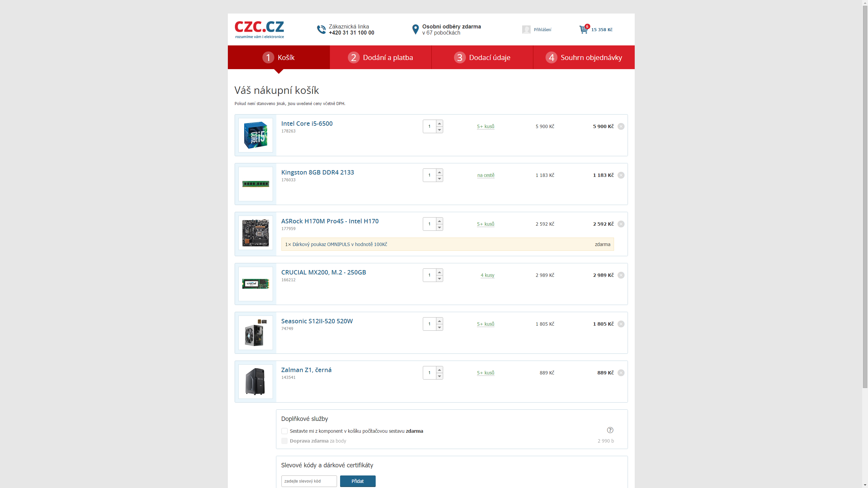Open the CZC.CZ logo homepage
Screen dimensions: 868x488
click(259, 29)
